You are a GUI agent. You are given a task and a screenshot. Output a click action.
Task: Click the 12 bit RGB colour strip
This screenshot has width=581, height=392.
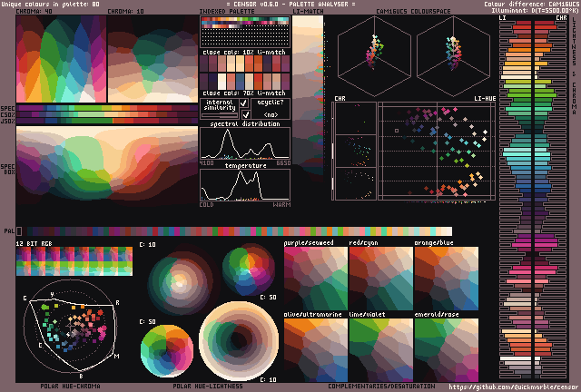click(74, 261)
